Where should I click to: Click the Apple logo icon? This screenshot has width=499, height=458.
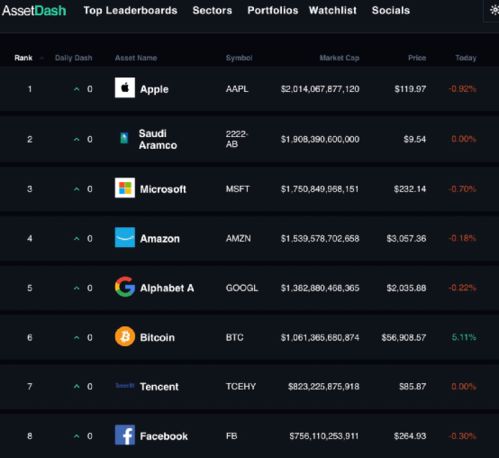pyautogui.click(x=125, y=88)
